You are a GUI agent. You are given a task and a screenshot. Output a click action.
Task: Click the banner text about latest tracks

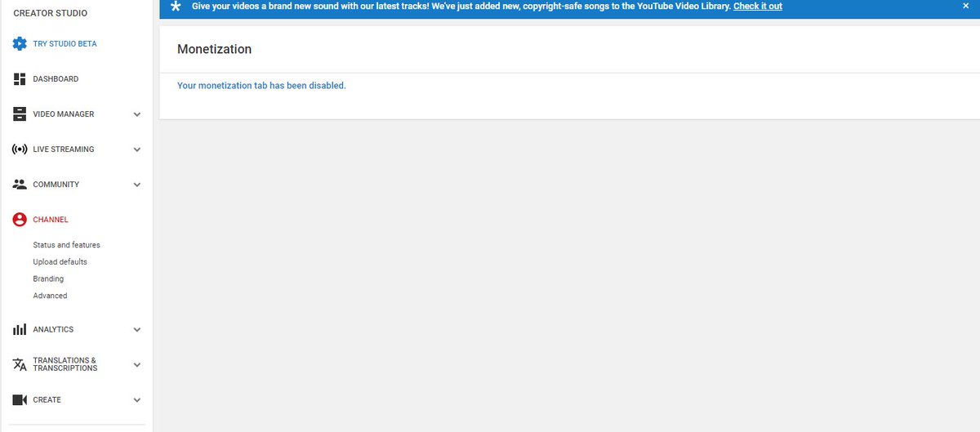click(461, 7)
